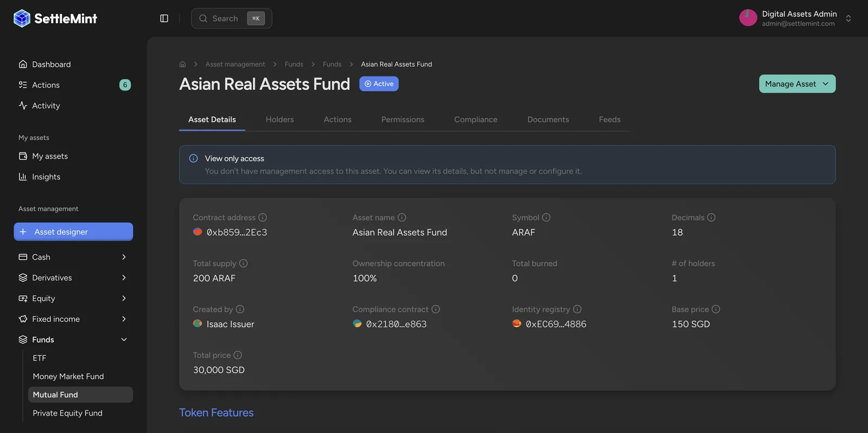Click the info icon beside Contract address

263,217
